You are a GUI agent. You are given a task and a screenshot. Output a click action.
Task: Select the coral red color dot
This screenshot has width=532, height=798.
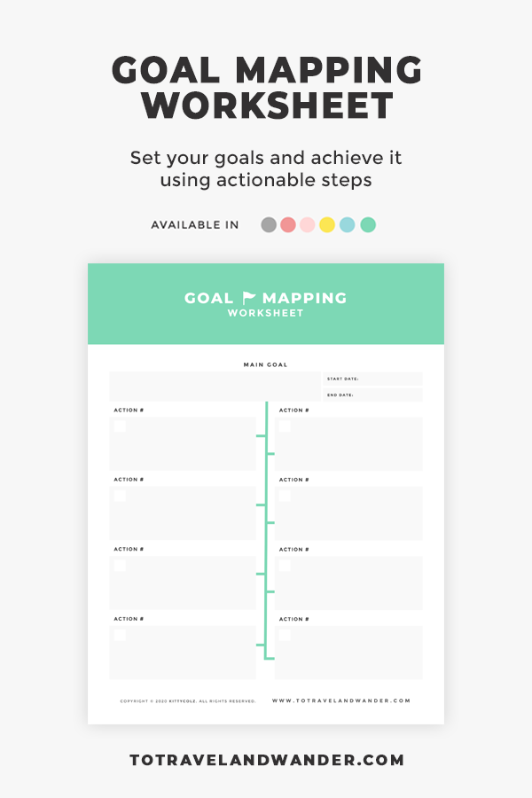[288, 224]
